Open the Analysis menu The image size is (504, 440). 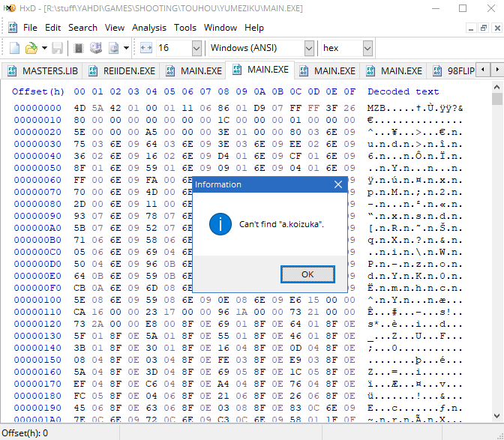tap(149, 28)
